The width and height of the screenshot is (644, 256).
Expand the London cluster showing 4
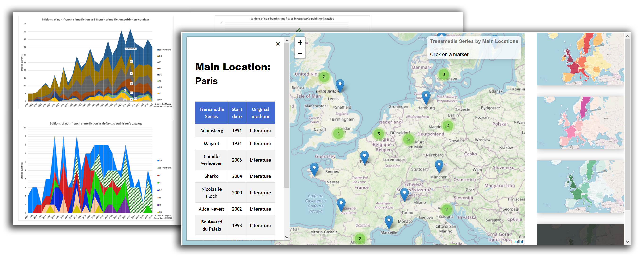pos(338,134)
